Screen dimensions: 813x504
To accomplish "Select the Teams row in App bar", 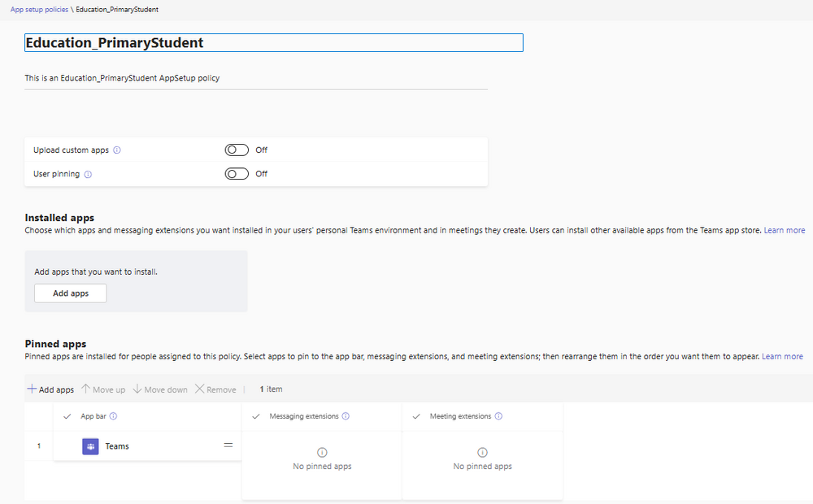I will pyautogui.click(x=147, y=446).
